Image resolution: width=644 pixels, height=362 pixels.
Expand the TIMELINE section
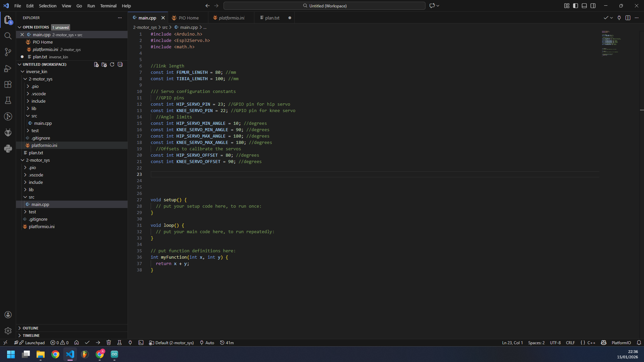[x=31, y=335]
